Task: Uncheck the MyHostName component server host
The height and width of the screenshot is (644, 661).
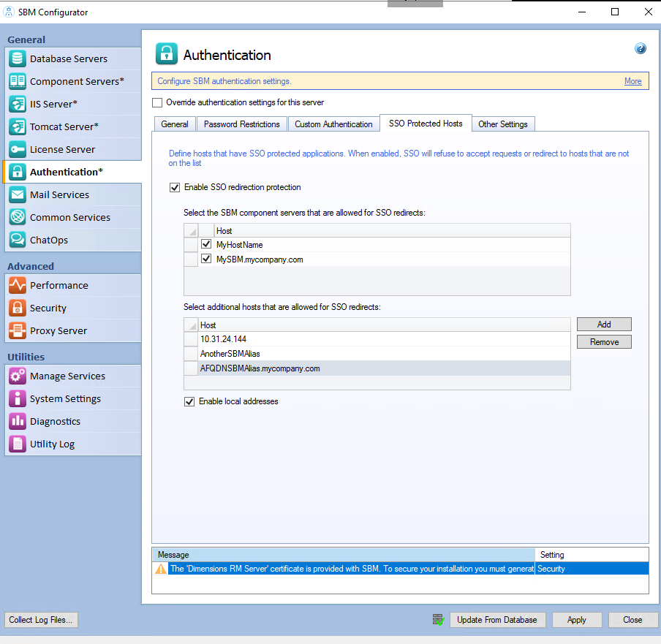Action: pos(206,244)
